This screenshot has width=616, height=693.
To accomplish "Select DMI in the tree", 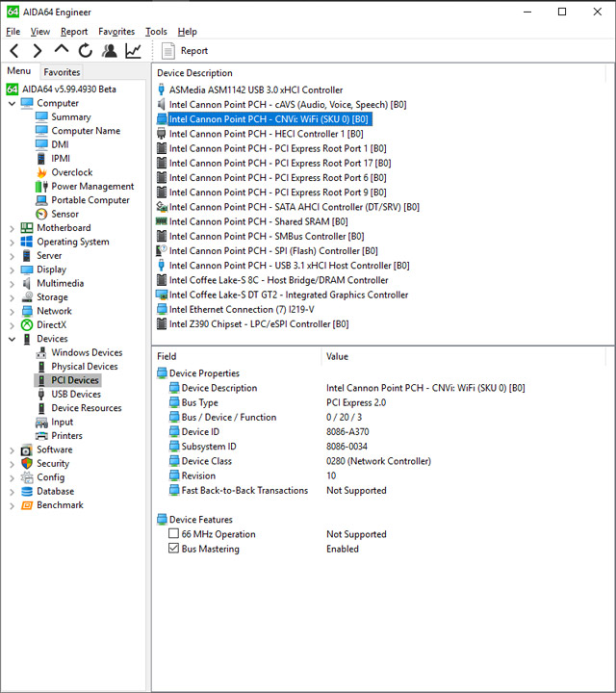I will (60, 144).
